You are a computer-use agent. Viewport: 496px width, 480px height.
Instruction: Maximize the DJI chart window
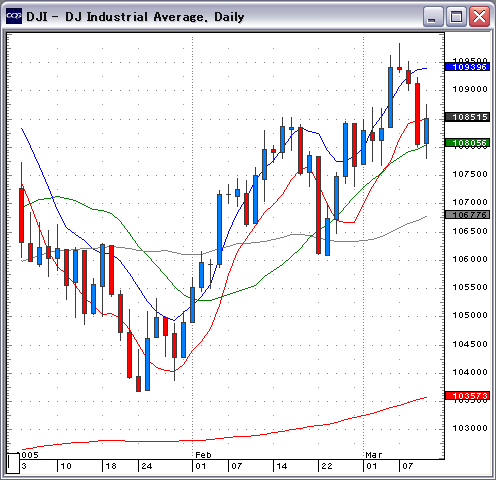coord(456,16)
